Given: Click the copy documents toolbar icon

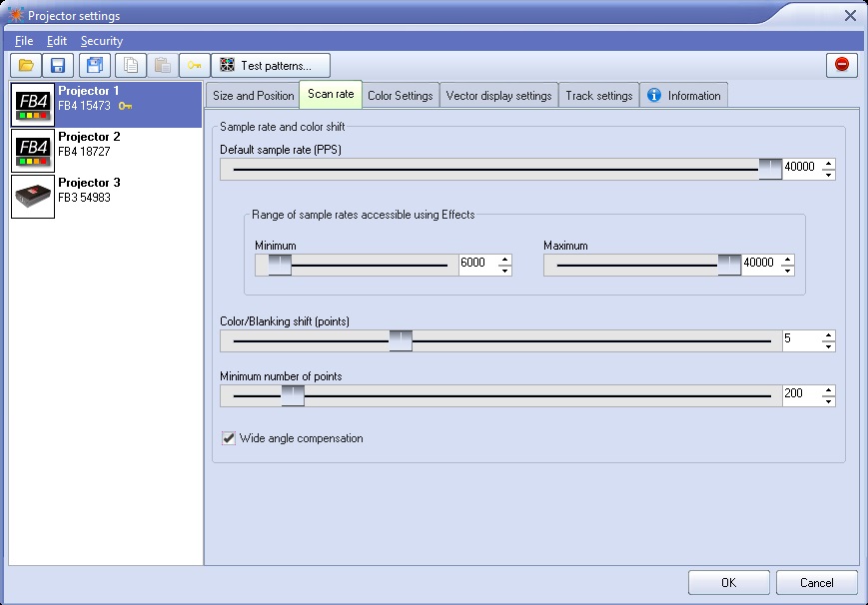Looking at the screenshot, I should (x=131, y=65).
